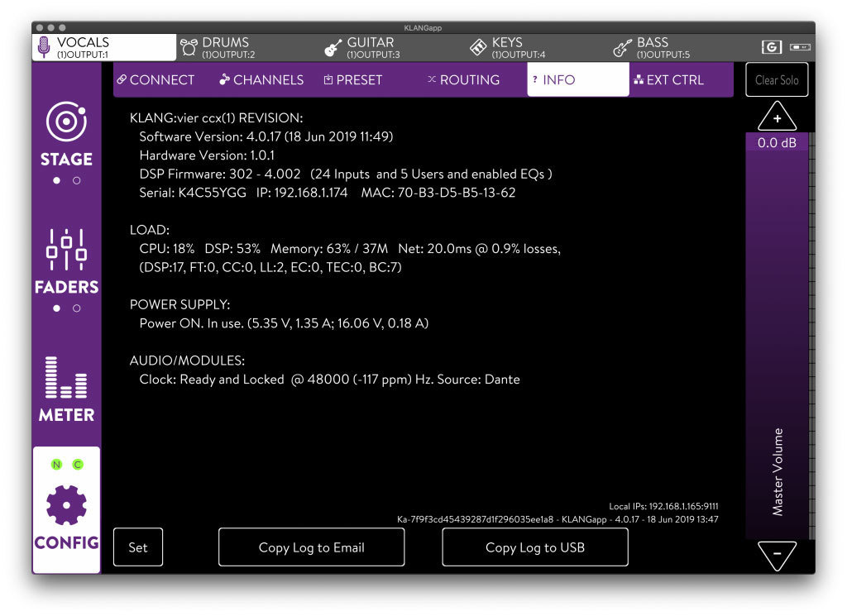The width and height of the screenshot is (847, 616).
Task: Switch to the DRUMS output tab
Action: point(248,47)
